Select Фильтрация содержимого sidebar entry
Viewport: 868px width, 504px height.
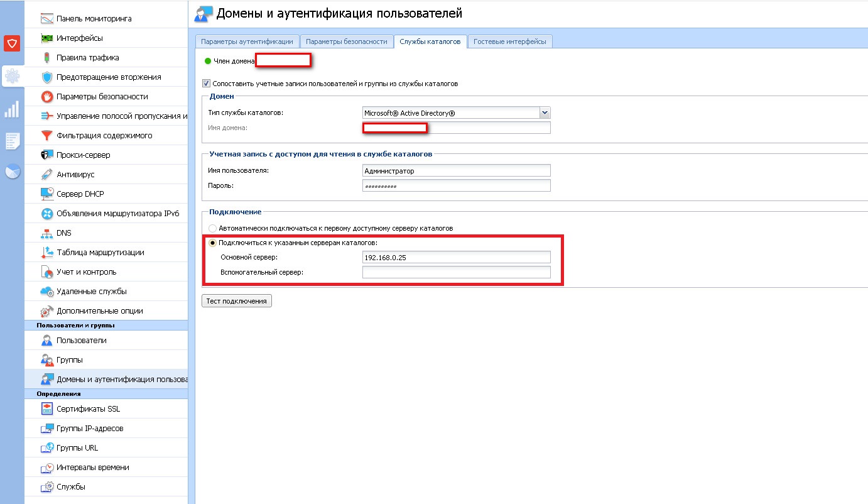tap(106, 136)
